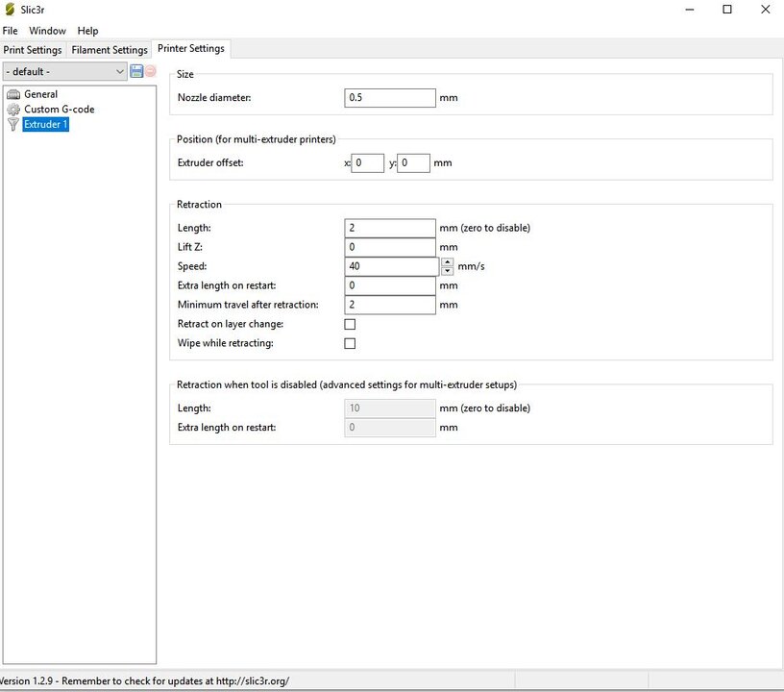Click the 'Nozzle diameter:' label
The width and height of the screenshot is (784, 692).
pyautogui.click(x=214, y=97)
